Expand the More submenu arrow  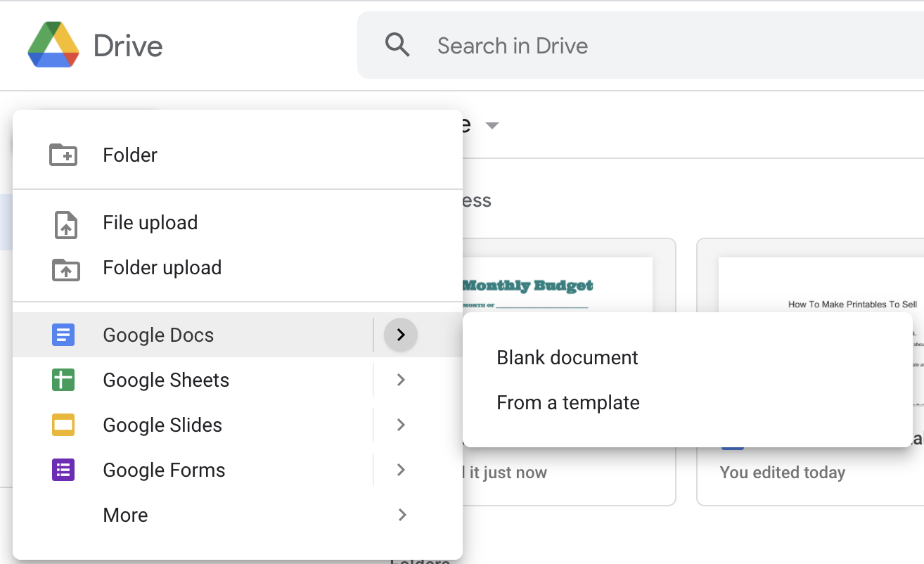coord(402,515)
